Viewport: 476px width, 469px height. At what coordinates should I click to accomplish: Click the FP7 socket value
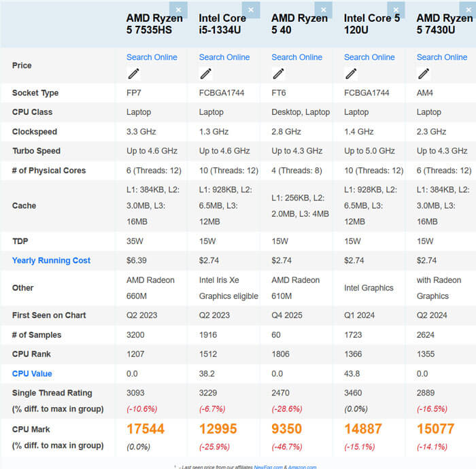[x=134, y=93]
